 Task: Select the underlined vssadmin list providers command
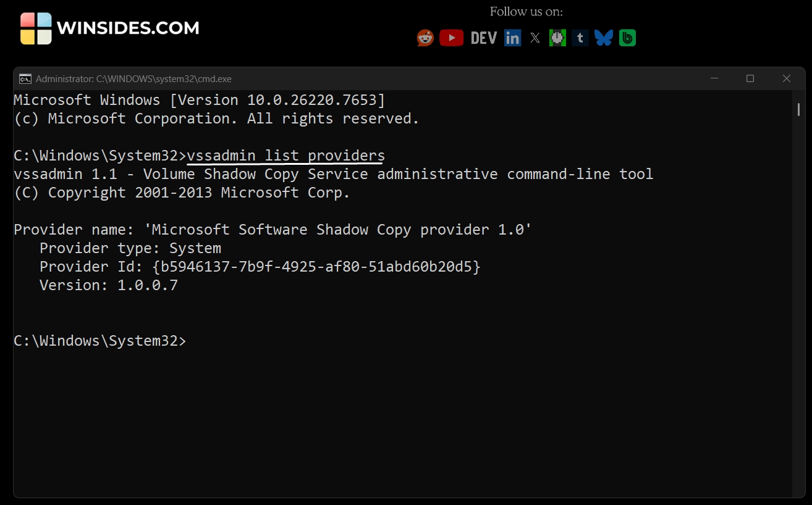285,155
